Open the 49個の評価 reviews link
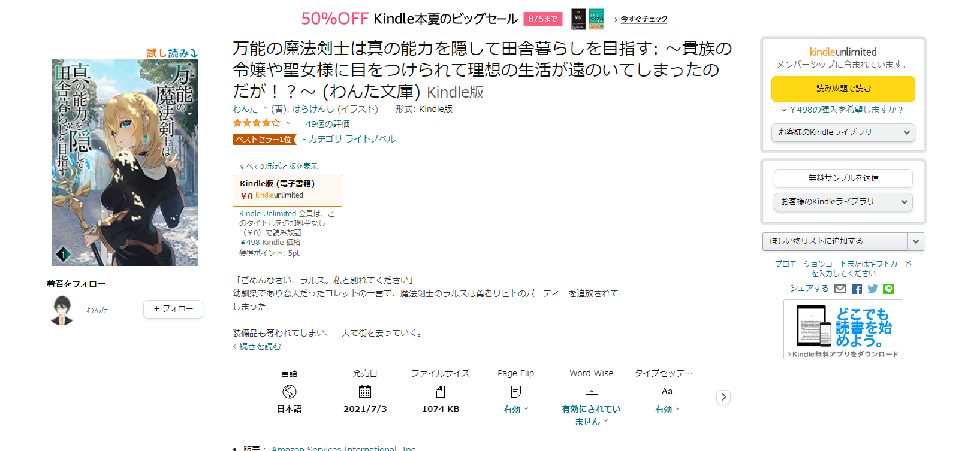The height and width of the screenshot is (451, 980). click(328, 124)
